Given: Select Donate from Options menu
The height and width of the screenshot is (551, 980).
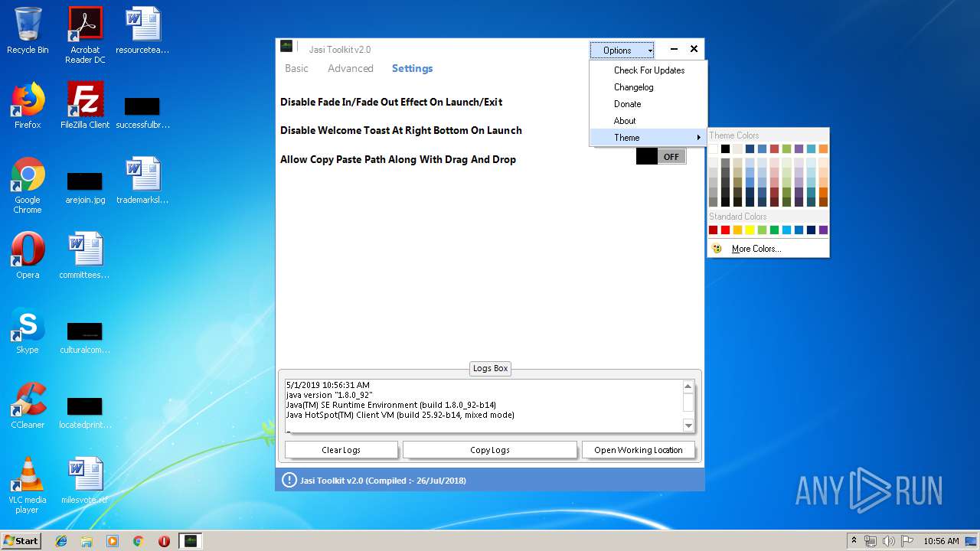Looking at the screenshot, I should (648, 104).
